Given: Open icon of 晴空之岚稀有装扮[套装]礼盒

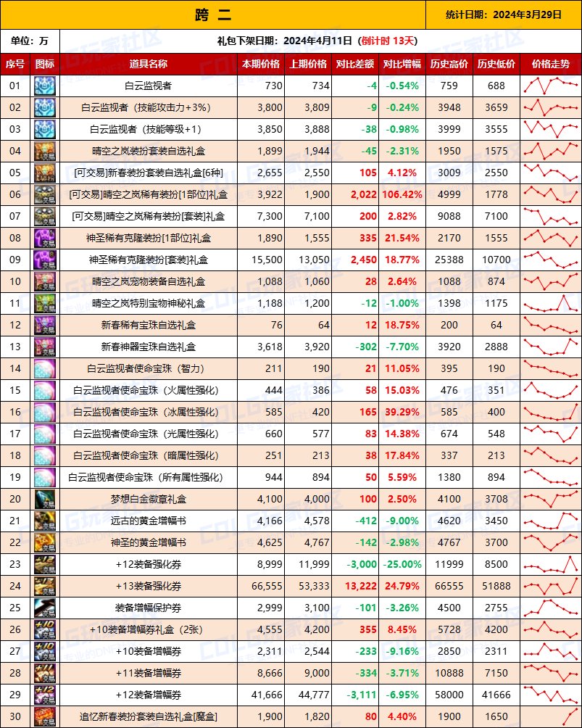Looking at the screenshot, I should point(44,216).
